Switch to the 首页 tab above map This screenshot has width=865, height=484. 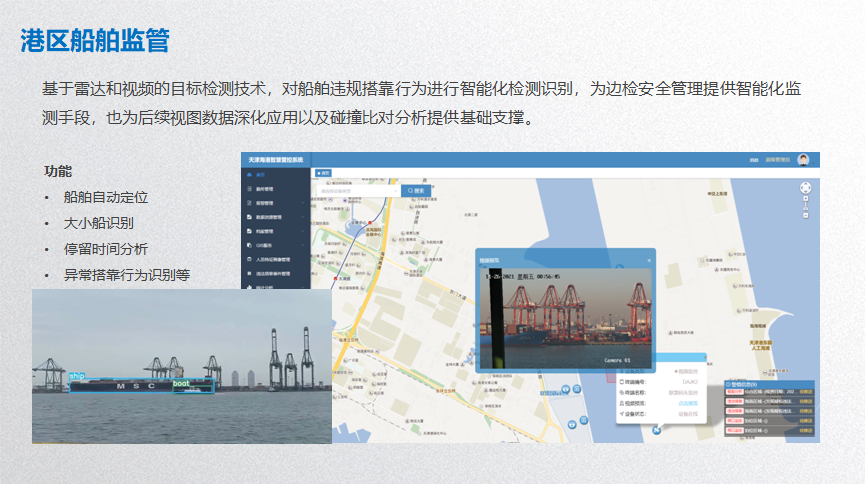(x=323, y=173)
